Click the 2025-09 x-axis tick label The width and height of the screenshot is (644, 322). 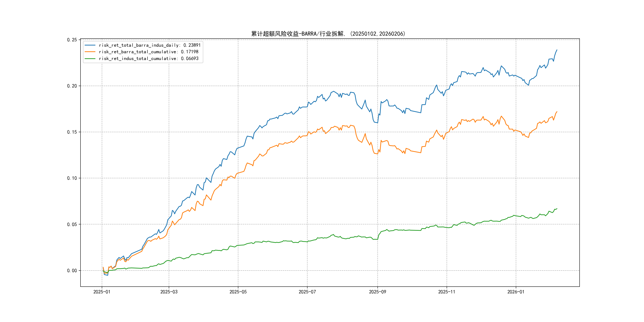[377, 292]
